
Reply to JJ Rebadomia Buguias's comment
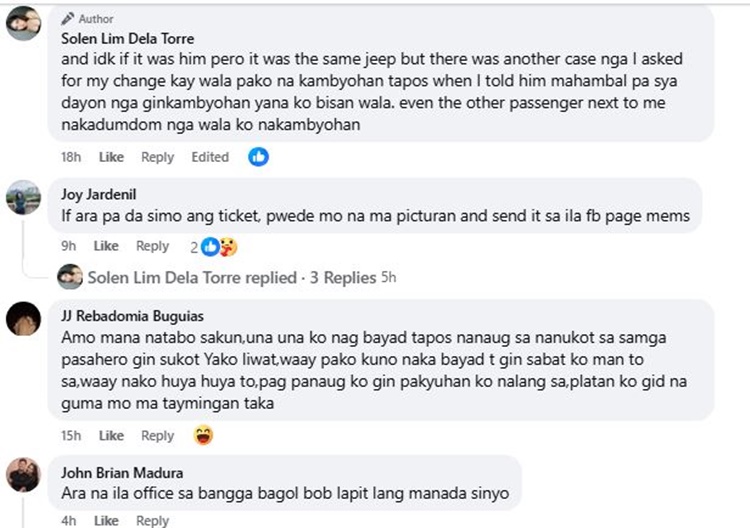(x=157, y=435)
